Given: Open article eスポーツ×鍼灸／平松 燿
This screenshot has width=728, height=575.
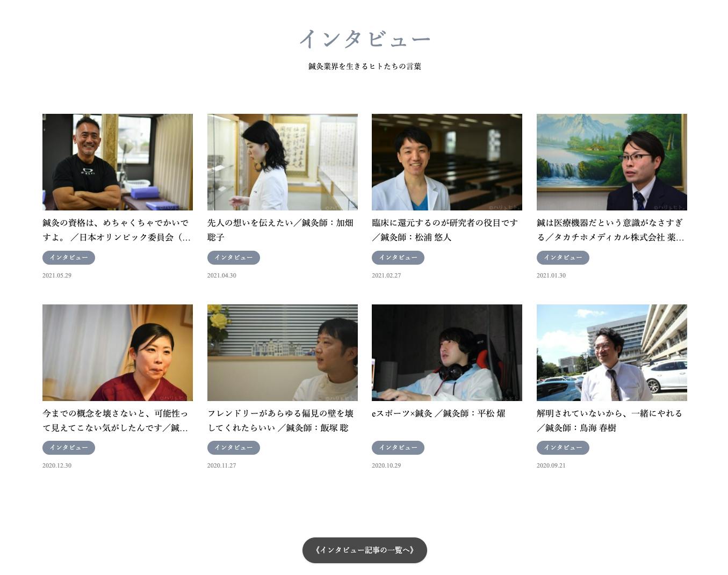Looking at the screenshot, I should (438, 413).
